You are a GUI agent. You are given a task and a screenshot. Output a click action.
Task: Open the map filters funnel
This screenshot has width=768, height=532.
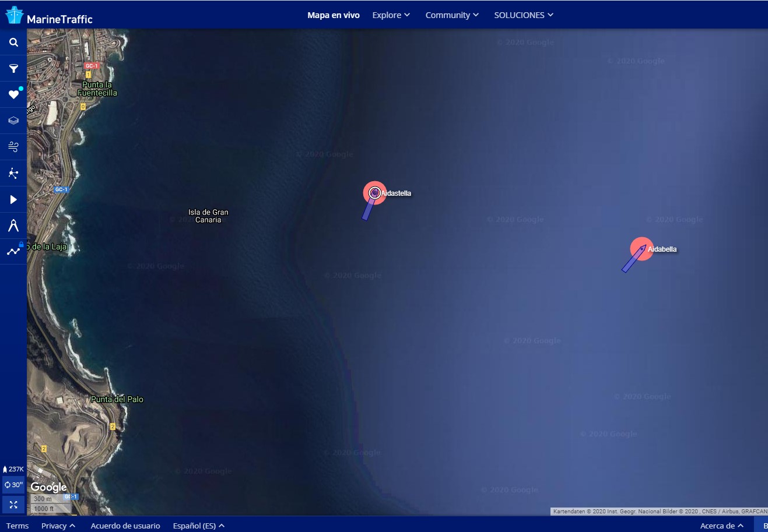(x=13, y=69)
